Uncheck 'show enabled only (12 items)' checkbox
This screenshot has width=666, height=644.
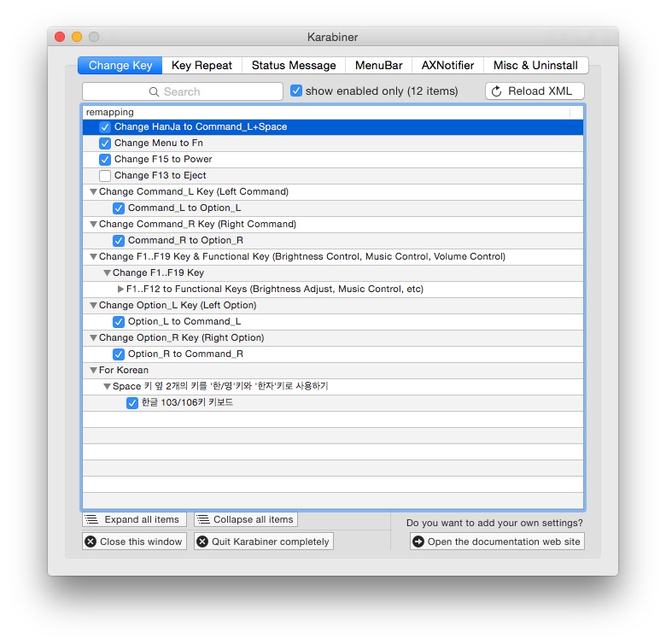point(296,91)
